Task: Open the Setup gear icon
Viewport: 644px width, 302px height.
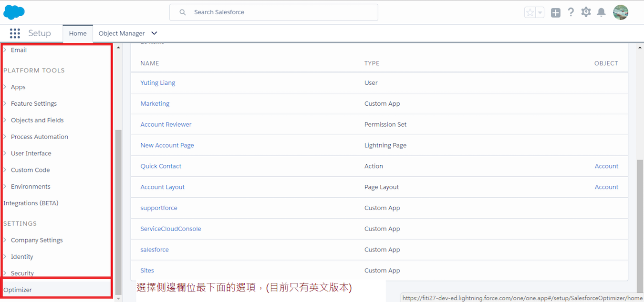Action: pos(586,12)
